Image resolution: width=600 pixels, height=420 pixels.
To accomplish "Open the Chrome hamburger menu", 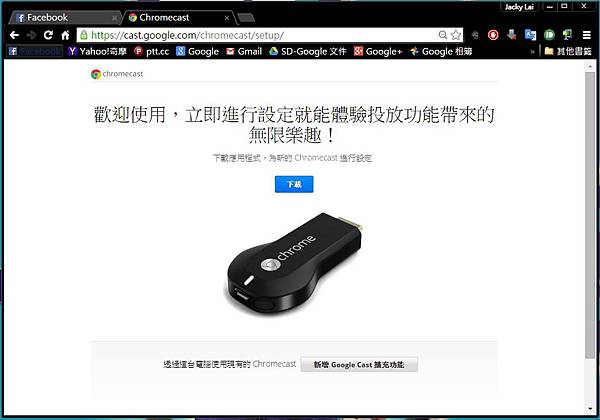I will pyautogui.click(x=587, y=35).
